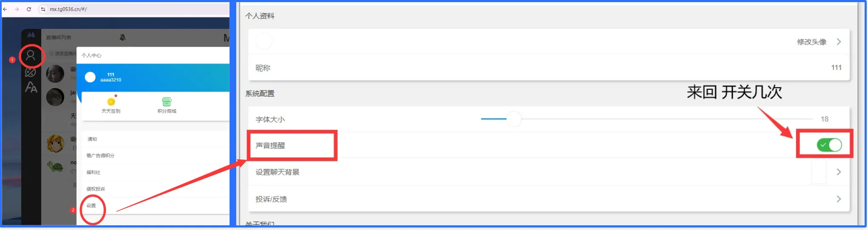Open the 积分商城 points mall icon
The width and height of the screenshot is (868, 230).
click(167, 102)
